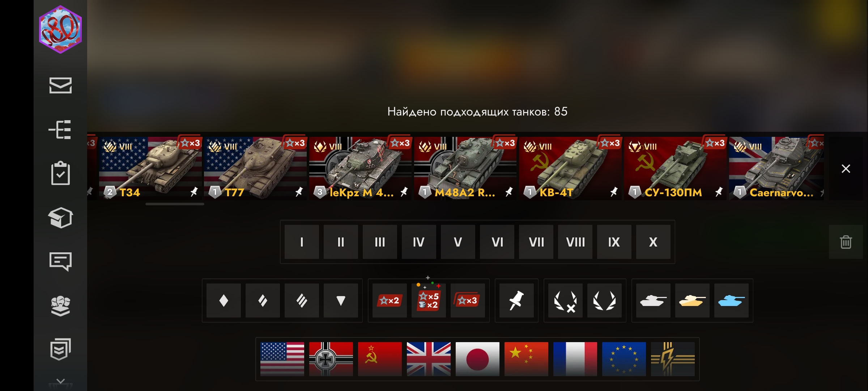The image size is (868, 391).
Task: Filter by the USSR flag
Action: (380, 359)
